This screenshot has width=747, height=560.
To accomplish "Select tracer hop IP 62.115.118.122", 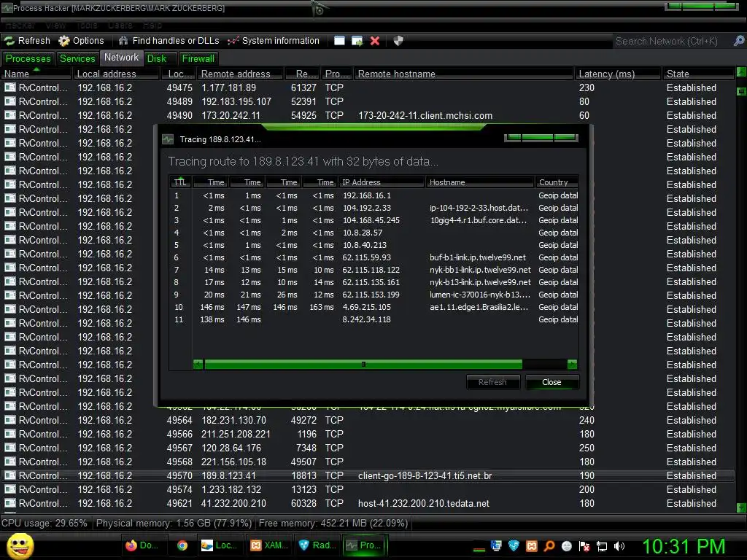I will click(x=371, y=270).
